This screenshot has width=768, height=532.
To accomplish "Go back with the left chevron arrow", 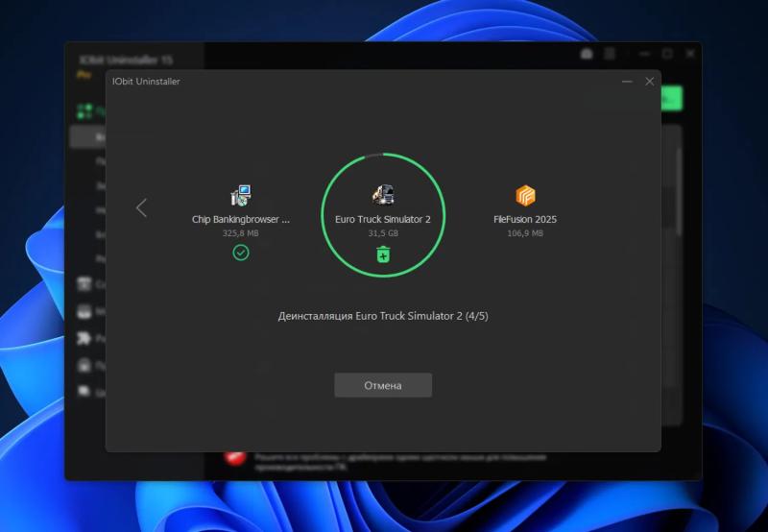I will pos(142,207).
